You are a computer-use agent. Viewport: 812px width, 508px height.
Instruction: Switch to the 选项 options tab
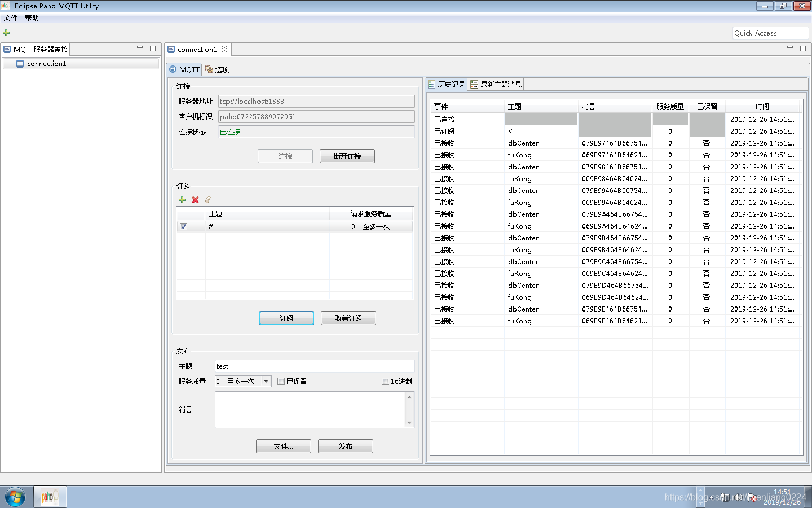[217, 69]
